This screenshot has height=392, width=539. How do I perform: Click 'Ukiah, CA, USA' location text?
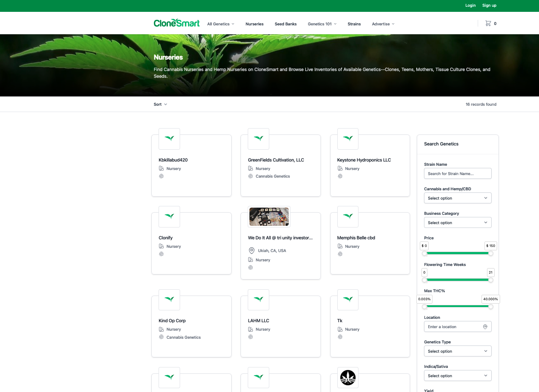point(272,251)
